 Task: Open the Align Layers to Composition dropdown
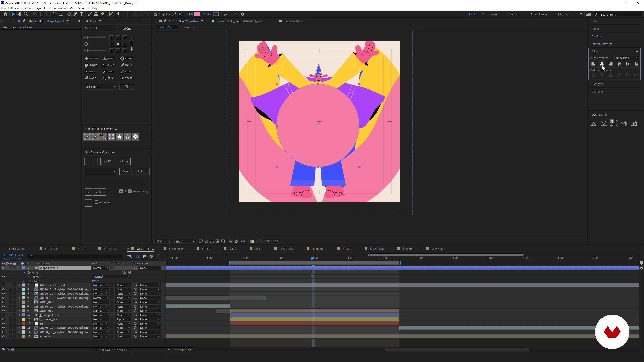[x=626, y=58]
